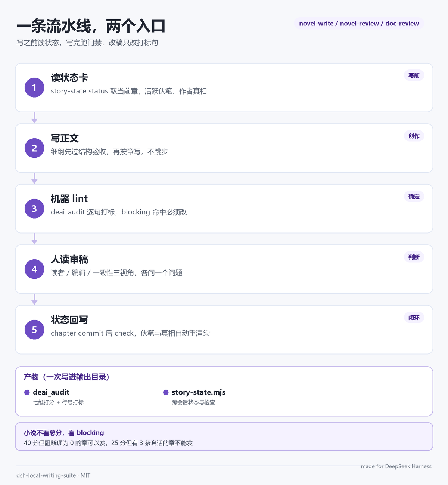Viewport: 448px width, 485px height.
Task: Click the purple bullet beside deai_audit
Action: pos(27,392)
